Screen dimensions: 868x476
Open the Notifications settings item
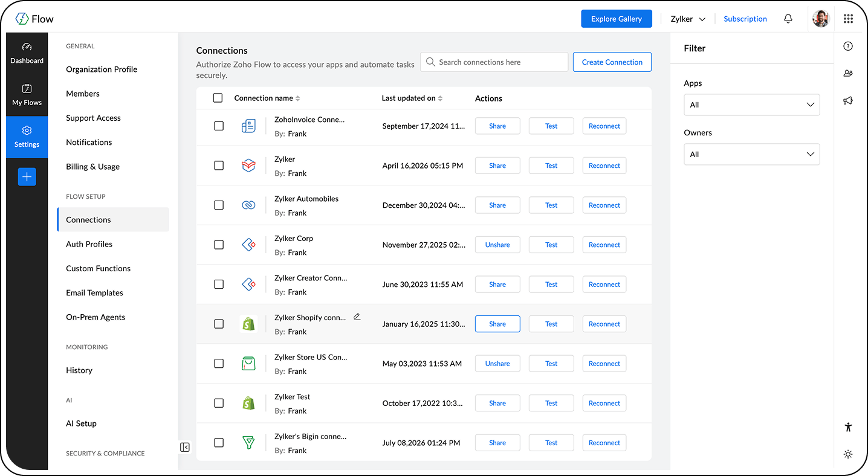pos(89,142)
